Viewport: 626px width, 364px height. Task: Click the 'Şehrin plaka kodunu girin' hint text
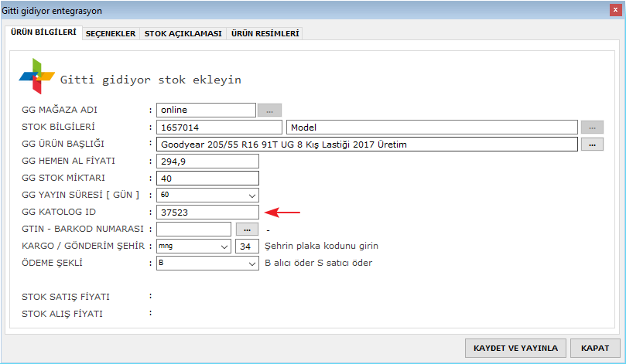pos(321,246)
